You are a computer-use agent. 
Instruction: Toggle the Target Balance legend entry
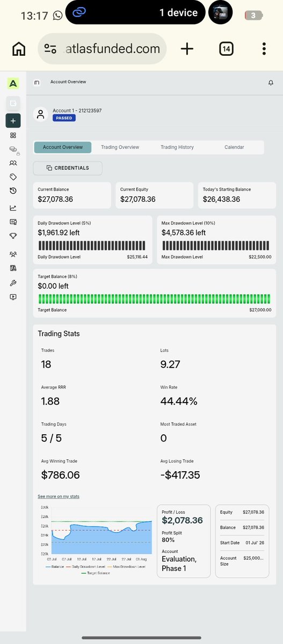click(95, 573)
